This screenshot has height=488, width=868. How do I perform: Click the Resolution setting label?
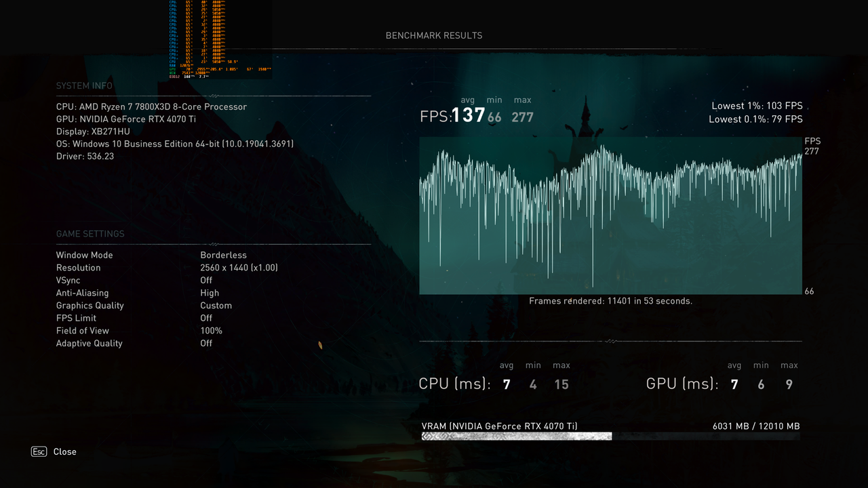coord(78,268)
